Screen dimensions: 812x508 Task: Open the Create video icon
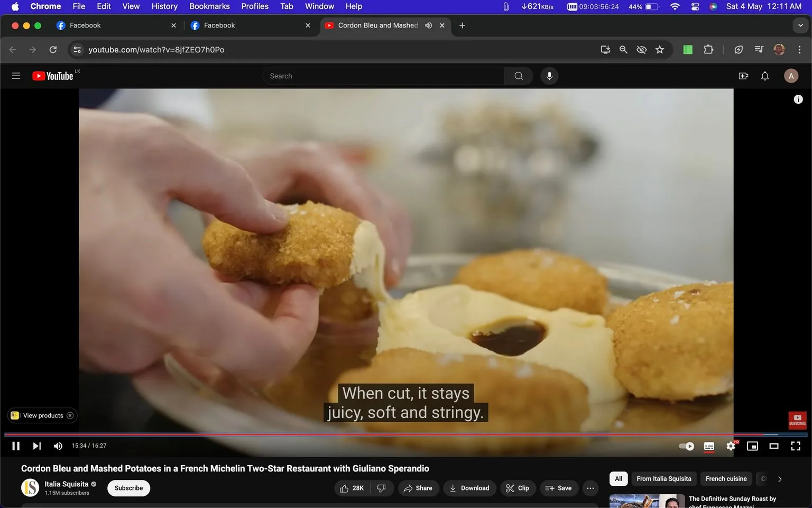click(743, 76)
